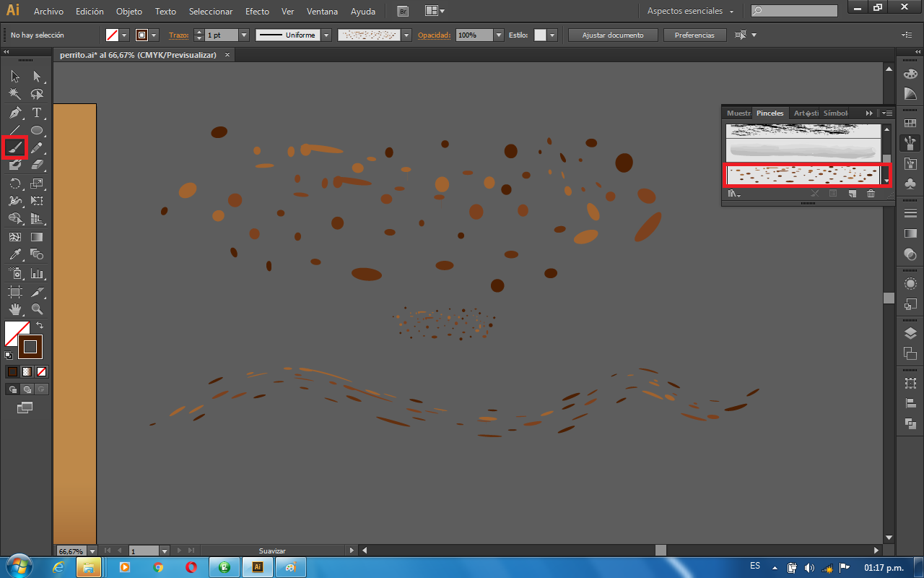Viewport: 924px width, 578px height.
Task: Click the Trazo link
Action: tap(178, 35)
